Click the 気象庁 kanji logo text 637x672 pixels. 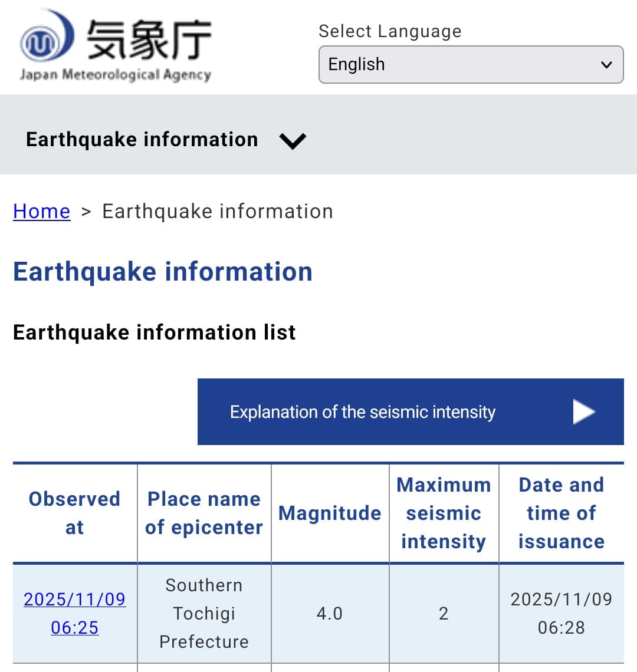click(149, 39)
